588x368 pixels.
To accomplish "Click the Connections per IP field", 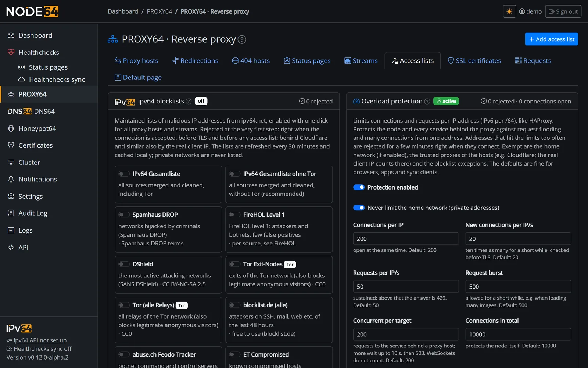I will coord(406,238).
